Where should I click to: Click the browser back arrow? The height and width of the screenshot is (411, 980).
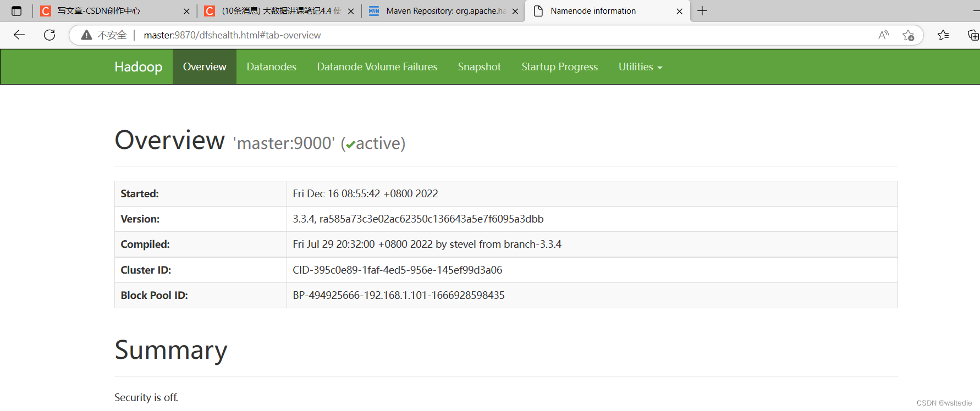pos(19,35)
